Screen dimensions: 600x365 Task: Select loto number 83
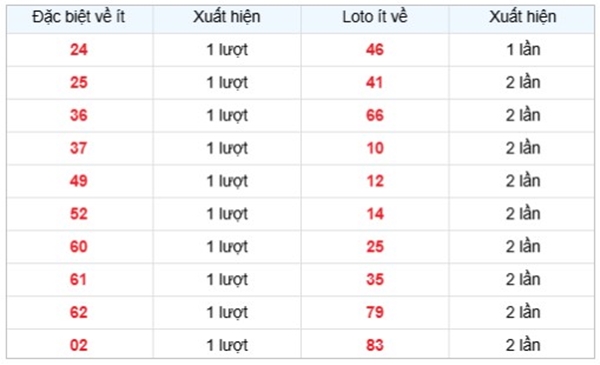click(375, 345)
